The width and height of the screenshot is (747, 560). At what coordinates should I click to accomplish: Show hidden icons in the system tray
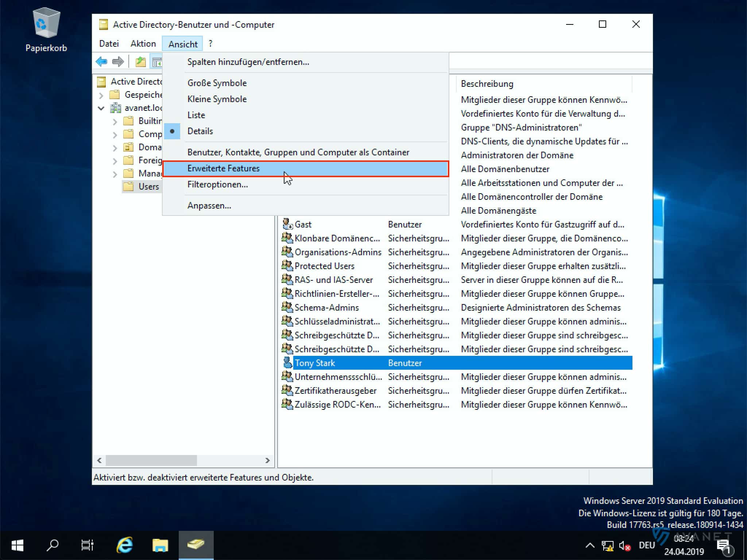click(x=590, y=545)
